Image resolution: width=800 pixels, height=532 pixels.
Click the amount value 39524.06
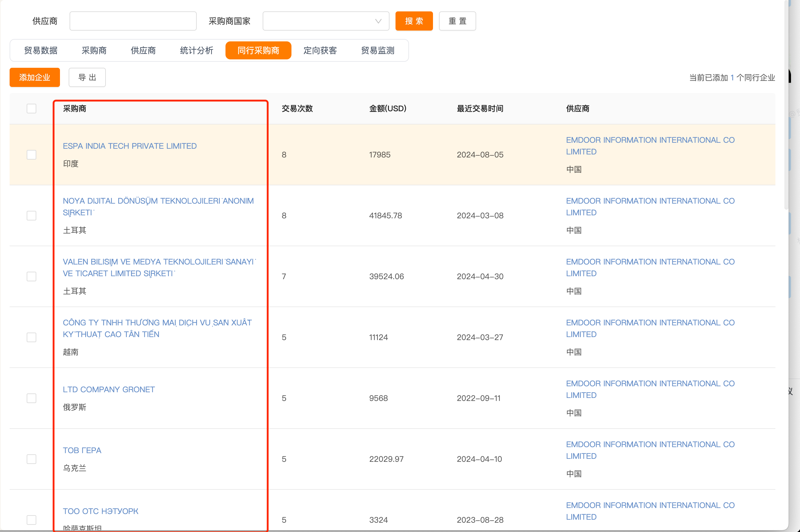point(387,276)
